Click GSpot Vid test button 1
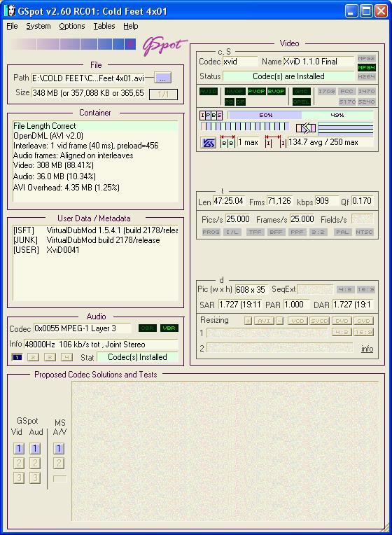392x535 pixels. coord(19,448)
